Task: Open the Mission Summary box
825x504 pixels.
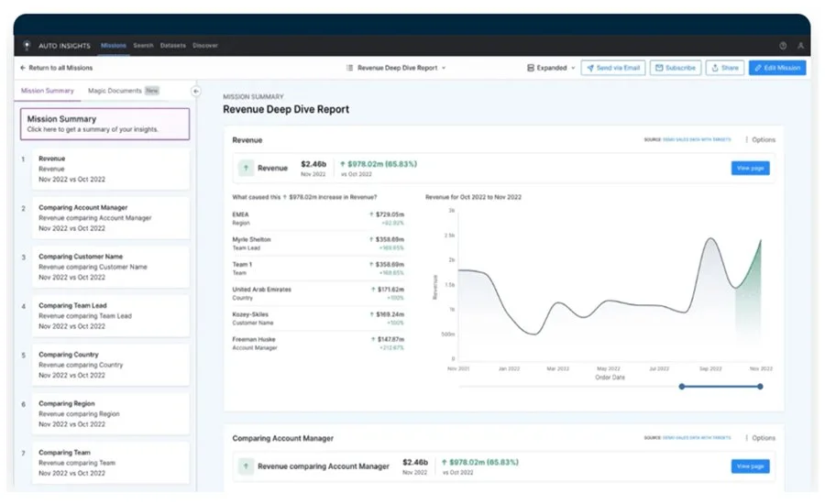Action: coord(104,124)
